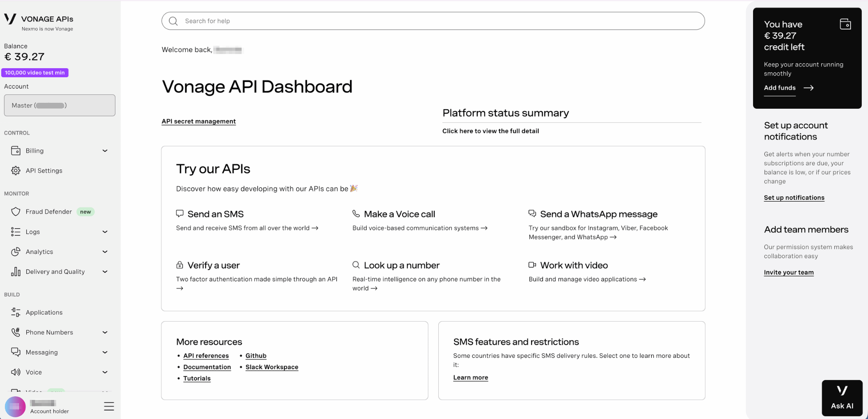Expand the Delivery and Quality chevron
Screen dimensions: 868x419
105,272
